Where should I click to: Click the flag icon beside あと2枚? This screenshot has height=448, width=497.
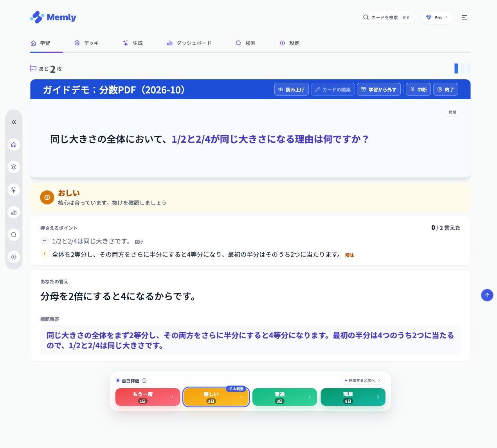tap(33, 68)
